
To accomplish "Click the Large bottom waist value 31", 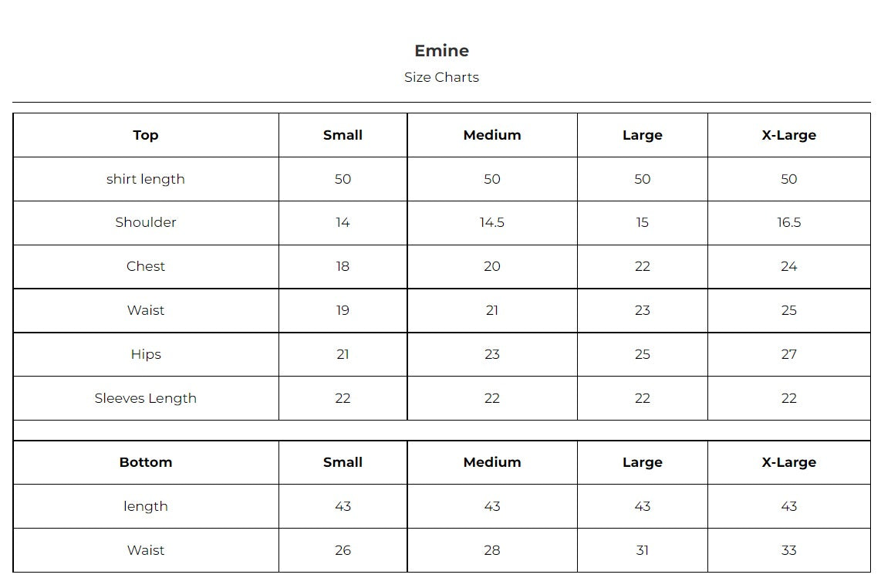I will click(x=642, y=550).
